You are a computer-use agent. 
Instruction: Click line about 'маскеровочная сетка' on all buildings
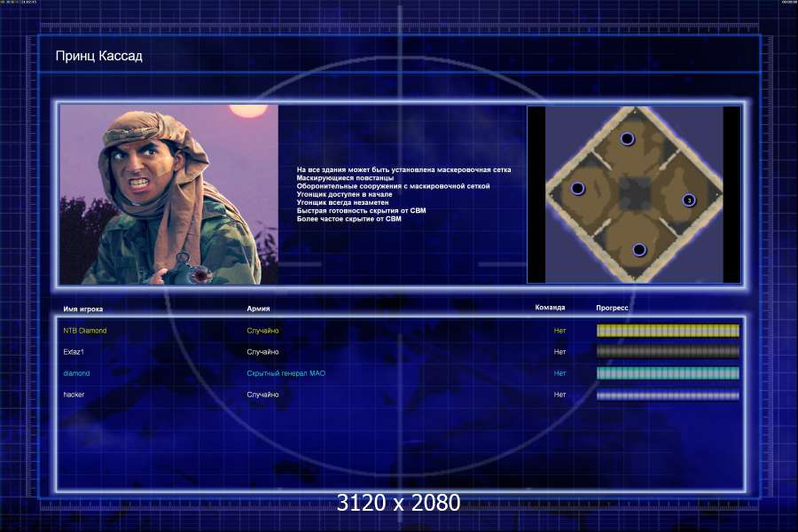(404, 170)
